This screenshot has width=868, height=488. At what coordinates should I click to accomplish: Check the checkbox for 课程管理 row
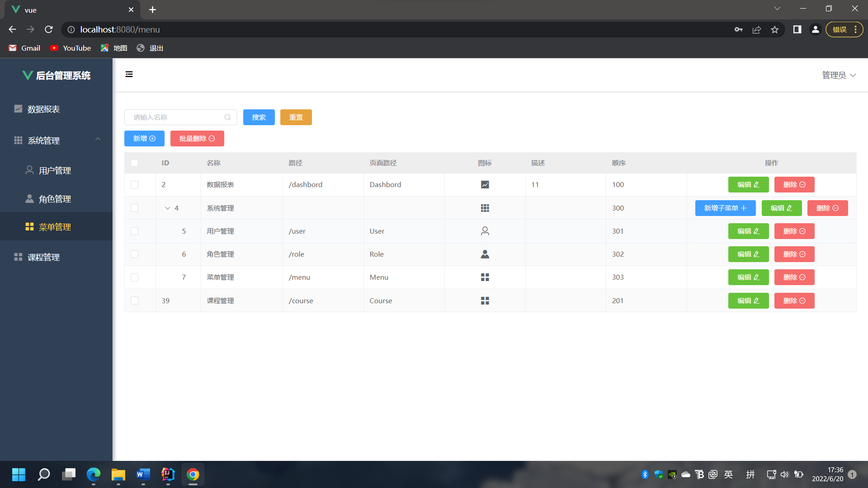[x=134, y=300]
